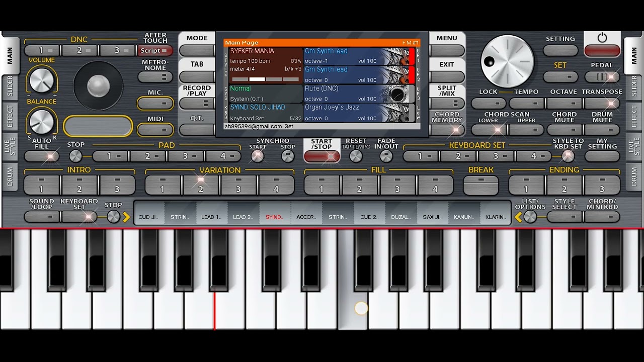Click the Split/Mix button

tap(447, 103)
